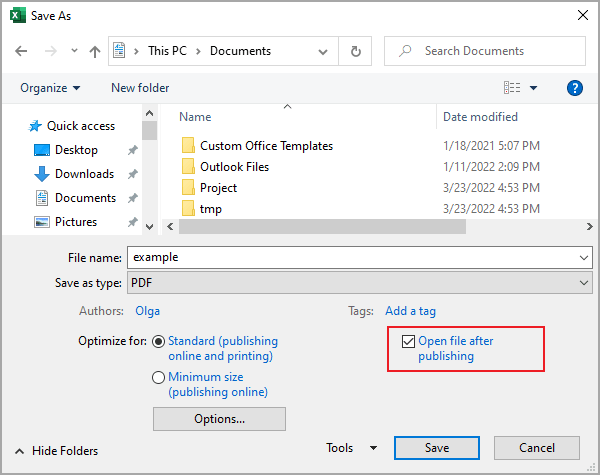Click the Excel app icon in title bar
The image size is (600, 475).
(17, 16)
